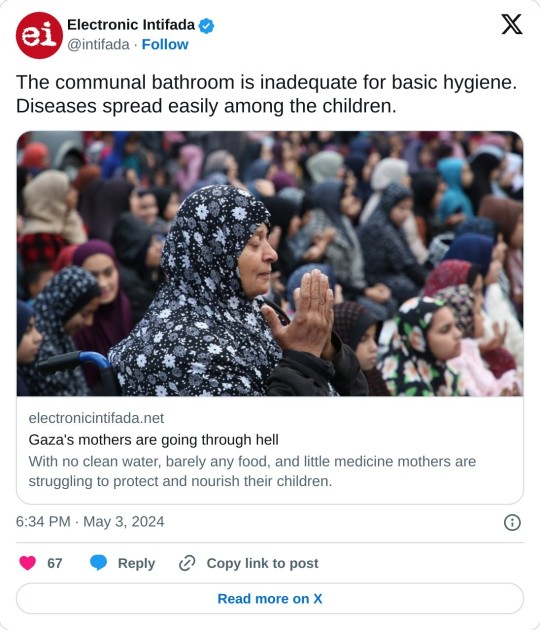This screenshot has width=540, height=630.
Task: Click the article description summary text
Action: [252, 471]
